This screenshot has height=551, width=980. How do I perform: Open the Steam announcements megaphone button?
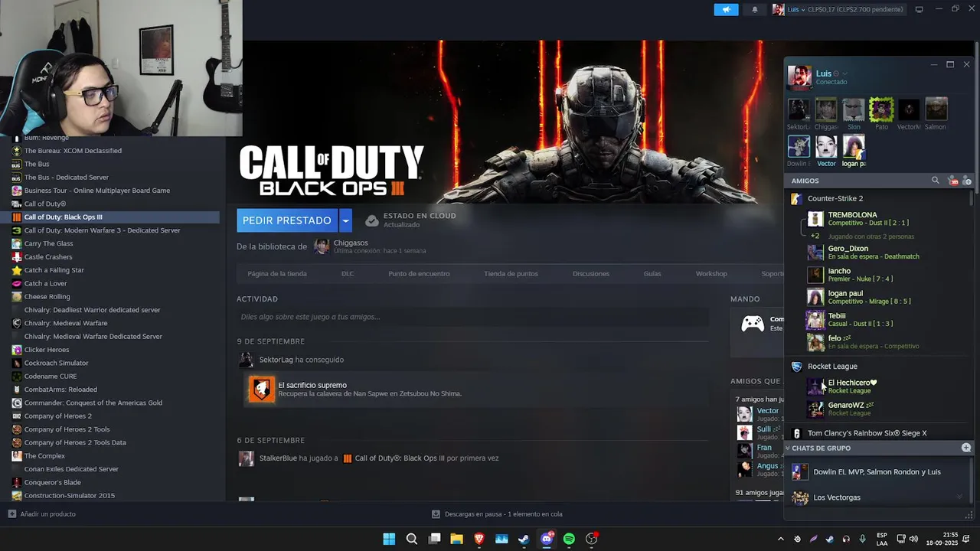726,9
